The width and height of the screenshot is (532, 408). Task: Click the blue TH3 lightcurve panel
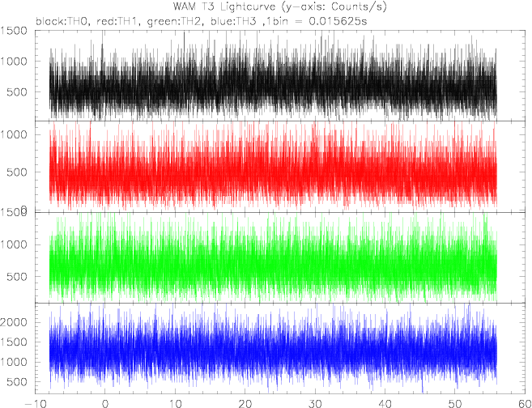pyautogui.click(x=280, y=348)
